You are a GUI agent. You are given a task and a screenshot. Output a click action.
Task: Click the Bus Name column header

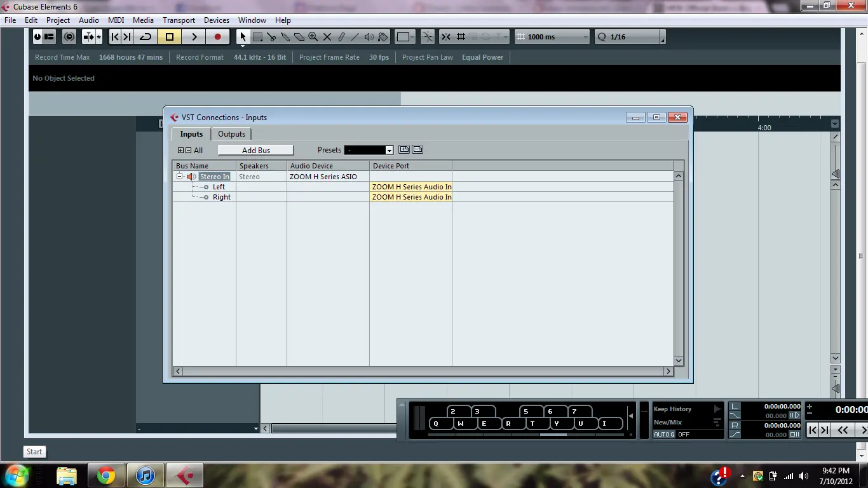204,166
